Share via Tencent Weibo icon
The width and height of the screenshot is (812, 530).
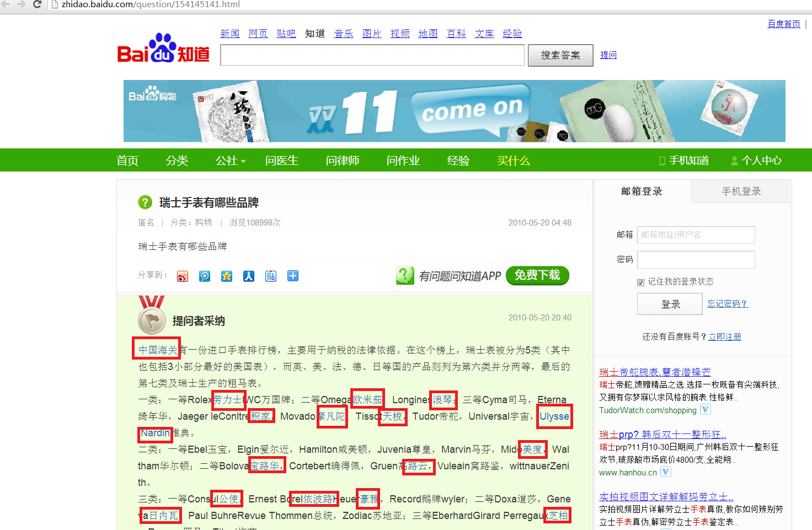point(205,276)
